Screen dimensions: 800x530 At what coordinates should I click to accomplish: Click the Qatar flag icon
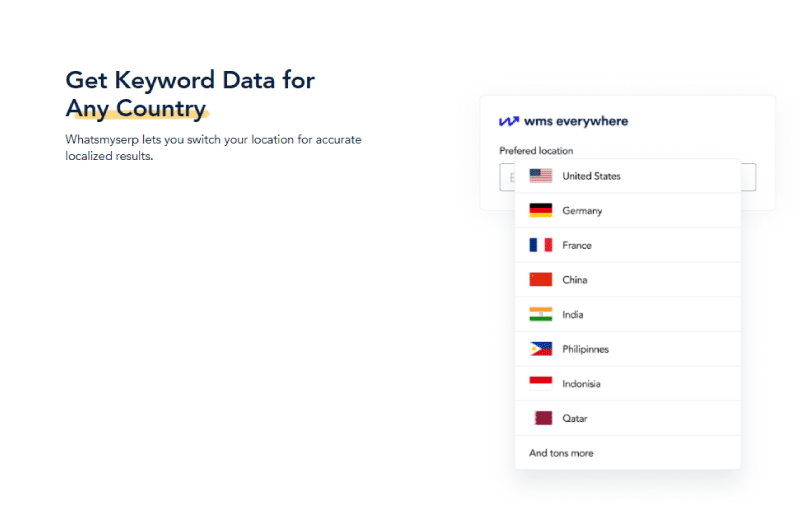click(542, 418)
